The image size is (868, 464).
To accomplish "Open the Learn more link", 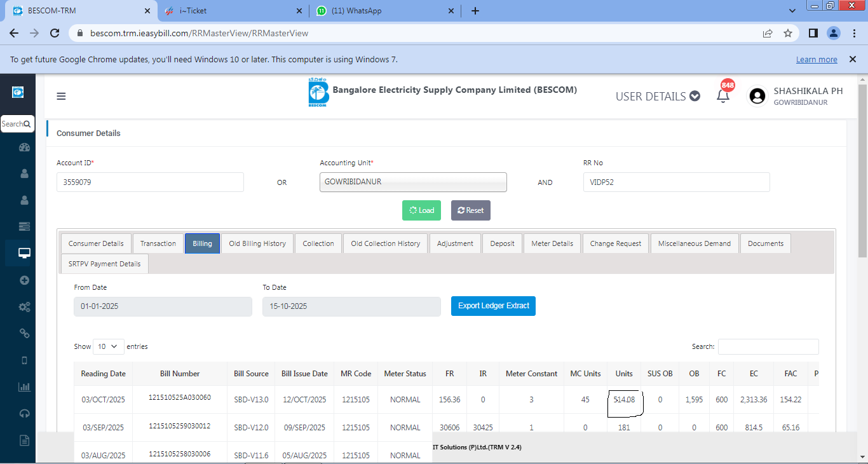I will pos(817,60).
